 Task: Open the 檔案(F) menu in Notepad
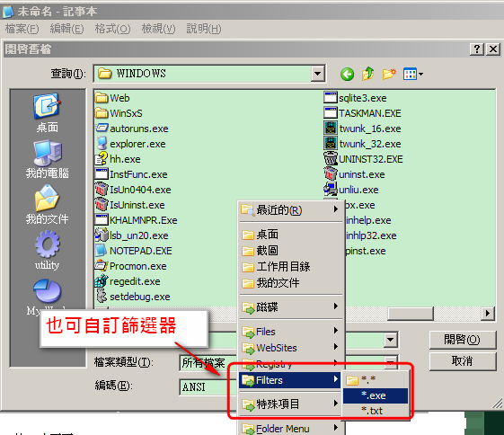(22, 29)
